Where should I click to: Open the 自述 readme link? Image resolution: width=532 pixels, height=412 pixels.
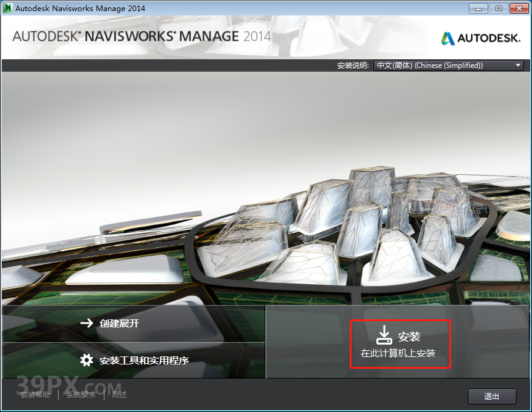pyautogui.click(x=118, y=394)
